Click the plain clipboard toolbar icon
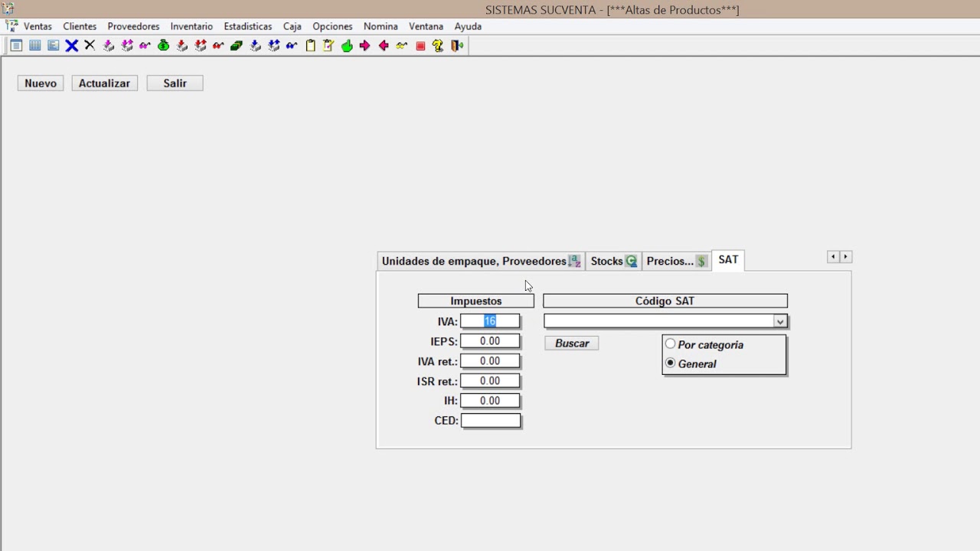 coord(310,46)
